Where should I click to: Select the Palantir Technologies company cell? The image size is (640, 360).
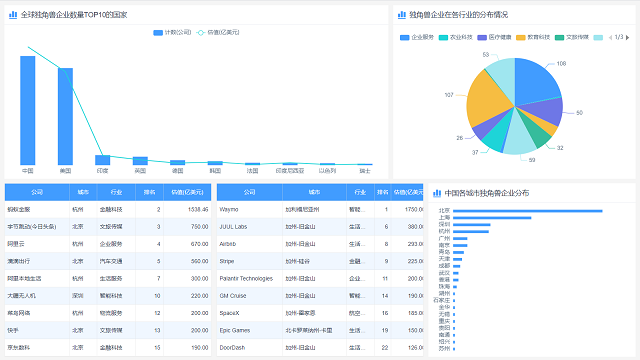point(249,278)
